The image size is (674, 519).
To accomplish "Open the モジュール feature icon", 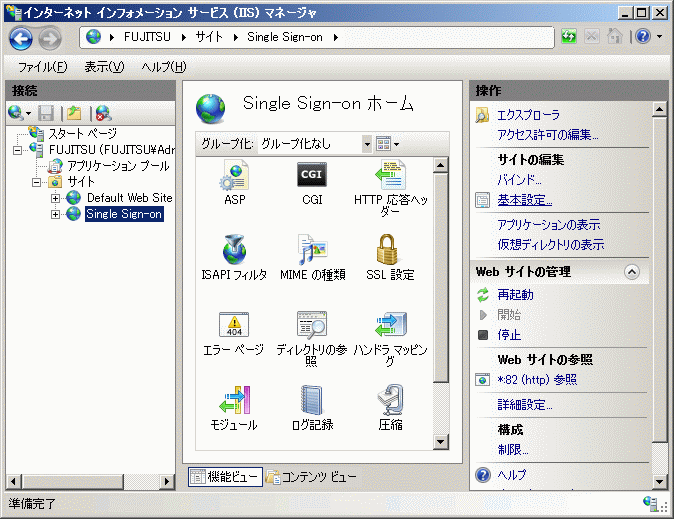I will (234, 400).
